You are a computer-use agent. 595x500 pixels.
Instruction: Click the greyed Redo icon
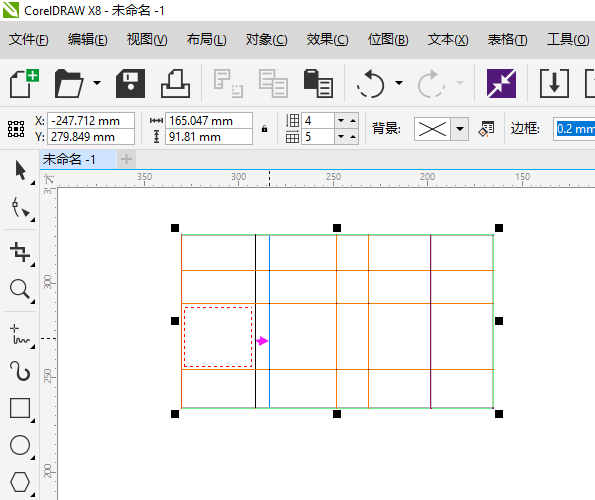(x=431, y=83)
